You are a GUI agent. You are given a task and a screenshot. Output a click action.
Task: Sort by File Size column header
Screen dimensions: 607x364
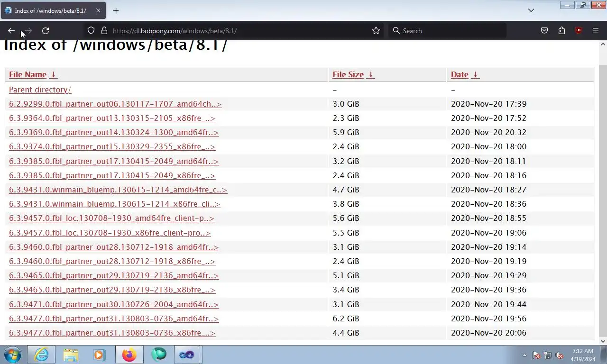tap(348, 74)
